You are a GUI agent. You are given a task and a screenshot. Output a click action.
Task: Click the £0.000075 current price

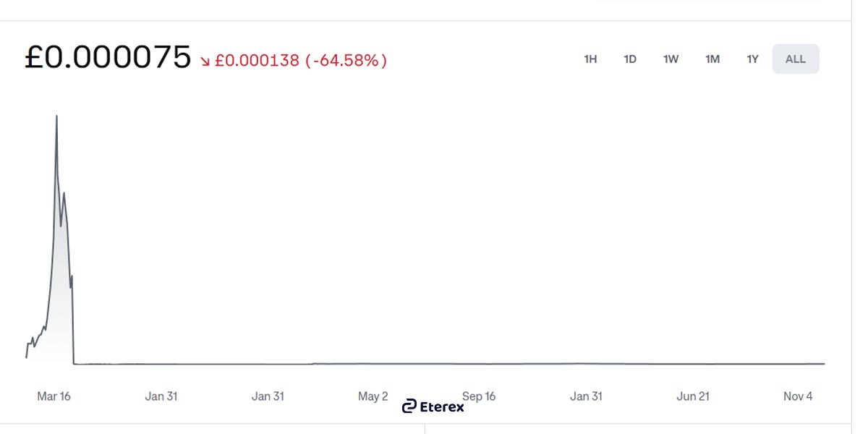[108, 58]
